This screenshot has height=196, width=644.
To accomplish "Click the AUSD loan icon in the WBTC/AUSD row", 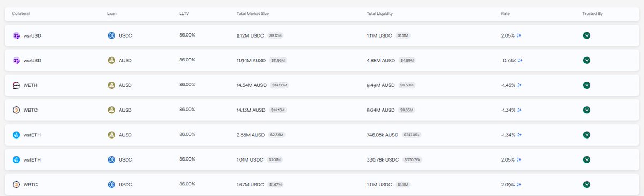I will tap(112, 110).
